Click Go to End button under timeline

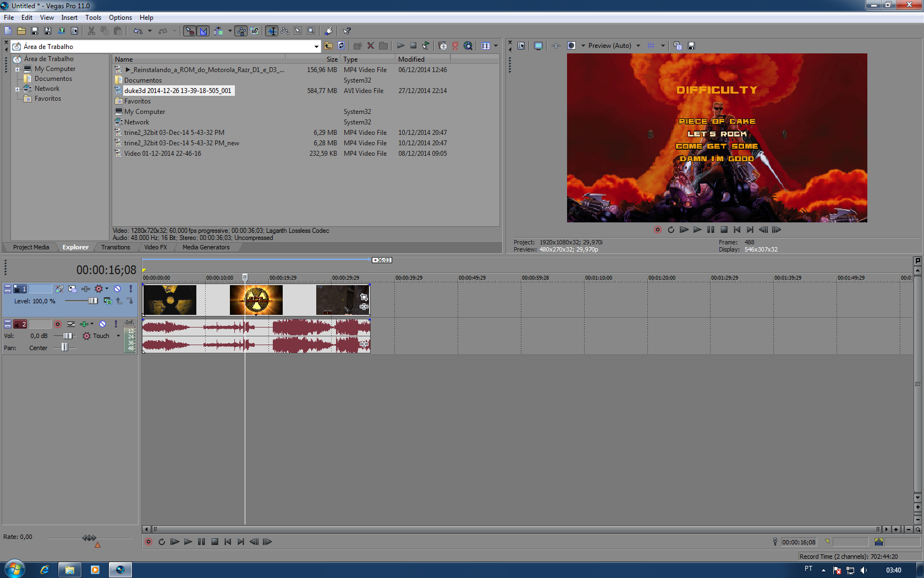click(241, 542)
